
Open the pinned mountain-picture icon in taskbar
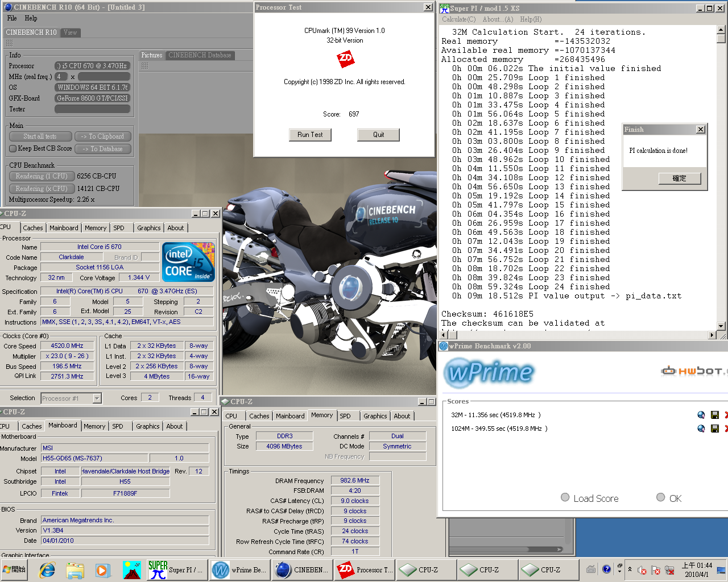pos(132,569)
